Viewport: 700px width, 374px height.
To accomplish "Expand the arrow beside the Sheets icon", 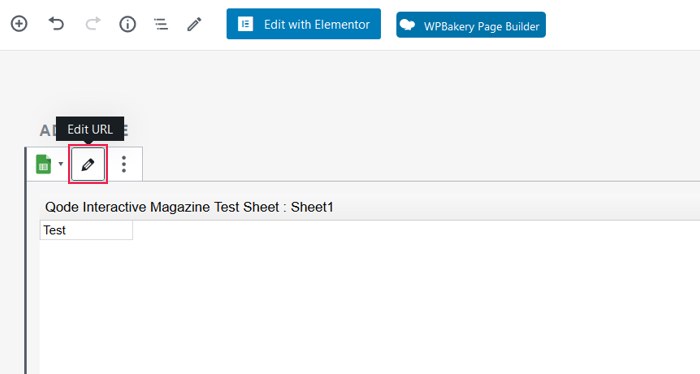I will (61, 164).
